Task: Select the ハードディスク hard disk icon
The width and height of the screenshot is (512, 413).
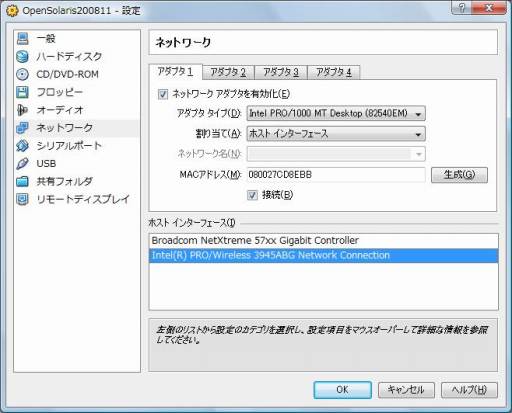Action: pyautogui.click(x=22, y=56)
